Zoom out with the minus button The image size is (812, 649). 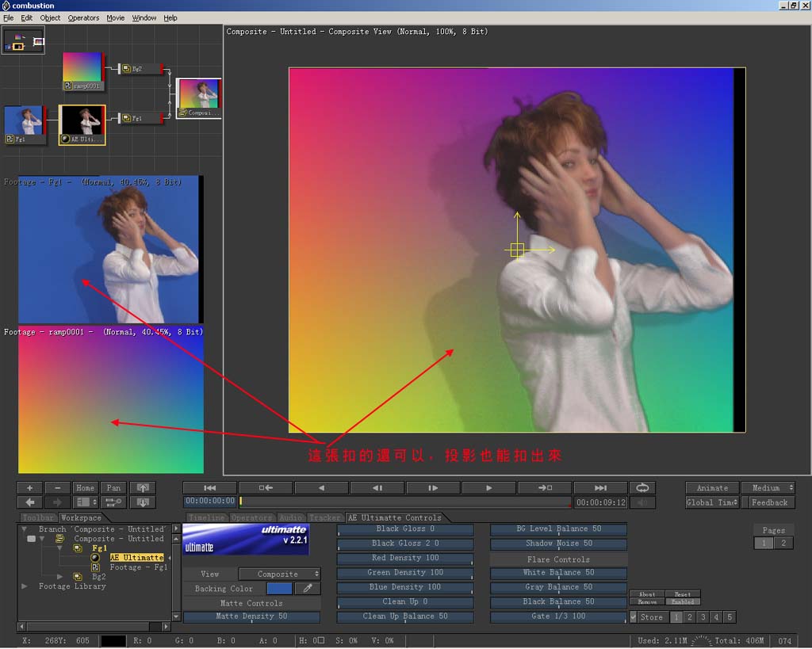tap(57, 488)
